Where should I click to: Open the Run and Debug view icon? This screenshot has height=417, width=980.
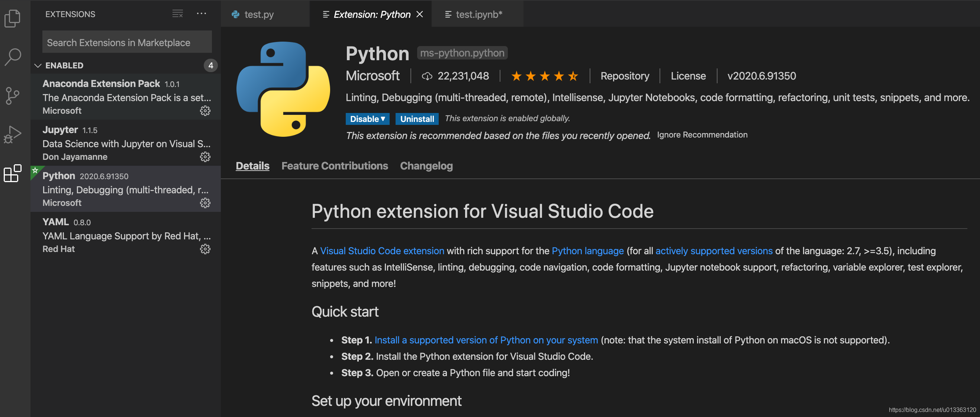[13, 135]
